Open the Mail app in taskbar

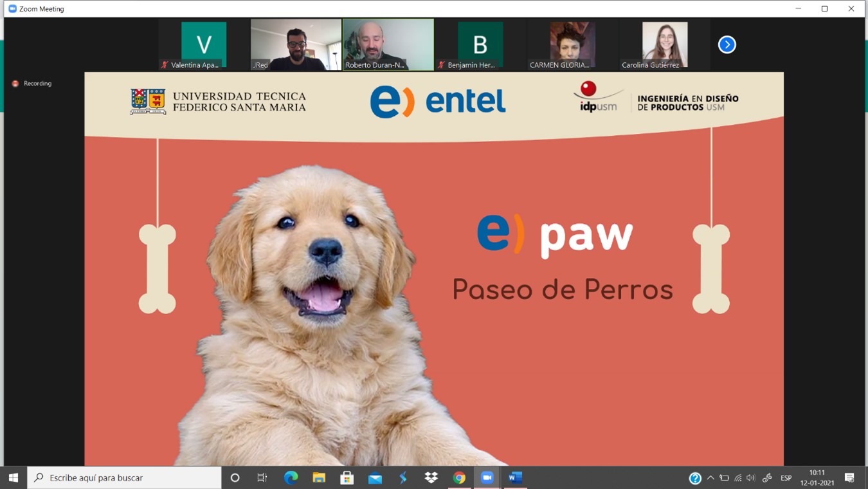pyautogui.click(x=375, y=477)
